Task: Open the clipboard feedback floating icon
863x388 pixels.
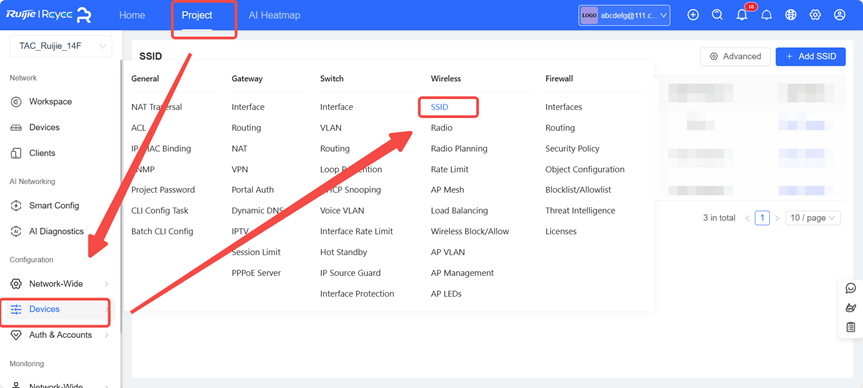Action: coord(851,327)
